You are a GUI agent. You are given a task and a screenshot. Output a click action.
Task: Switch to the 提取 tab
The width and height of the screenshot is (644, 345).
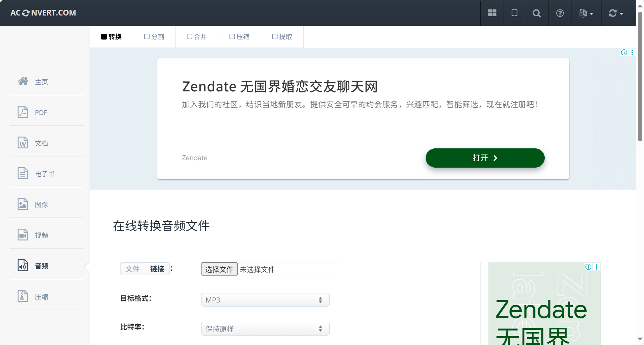(282, 37)
